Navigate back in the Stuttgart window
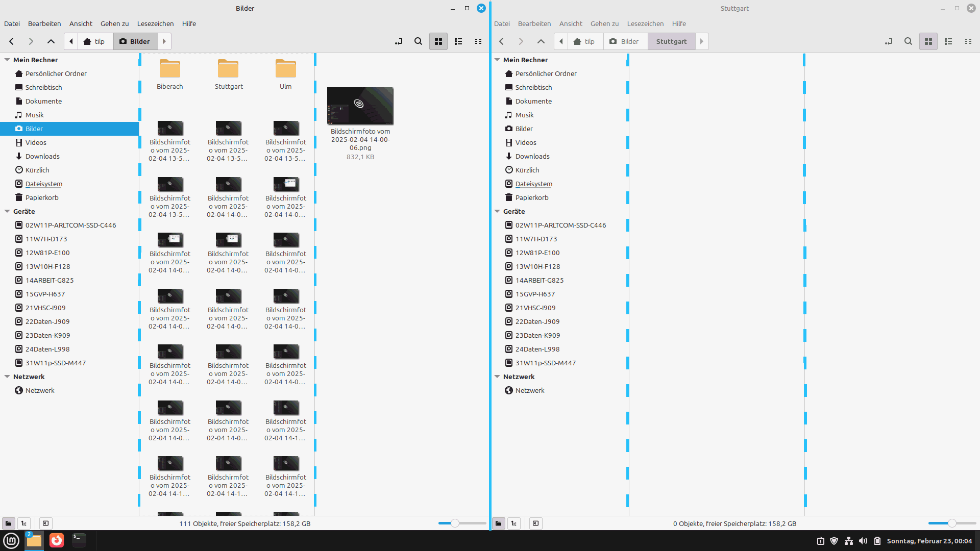 [x=501, y=41]
